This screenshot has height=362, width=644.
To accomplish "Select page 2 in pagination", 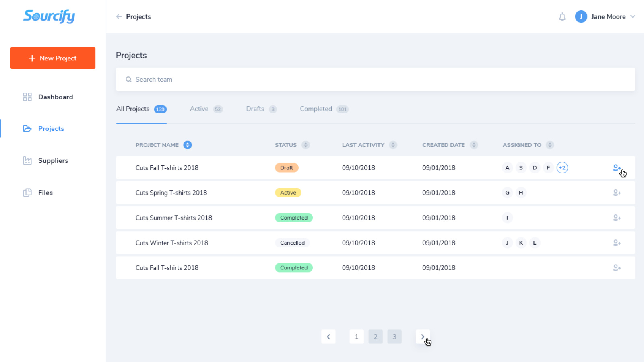I will click(x=376, y=337).
